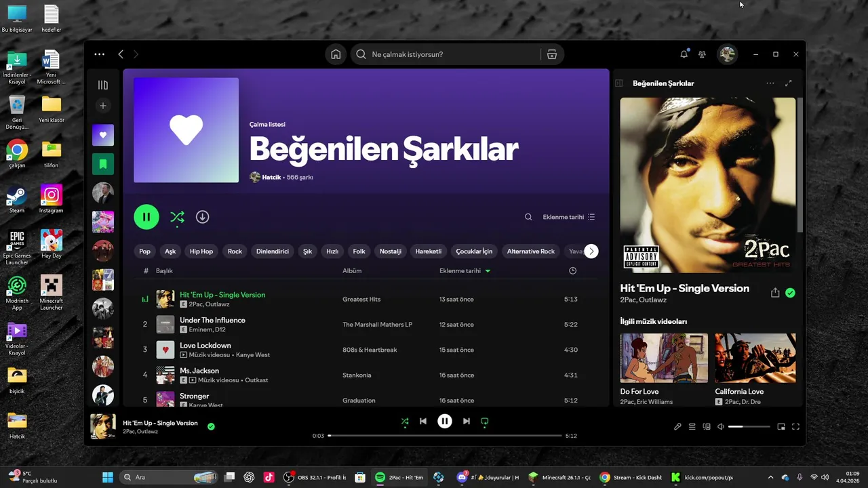Open Greatest Hits album link

coord(361,299)
